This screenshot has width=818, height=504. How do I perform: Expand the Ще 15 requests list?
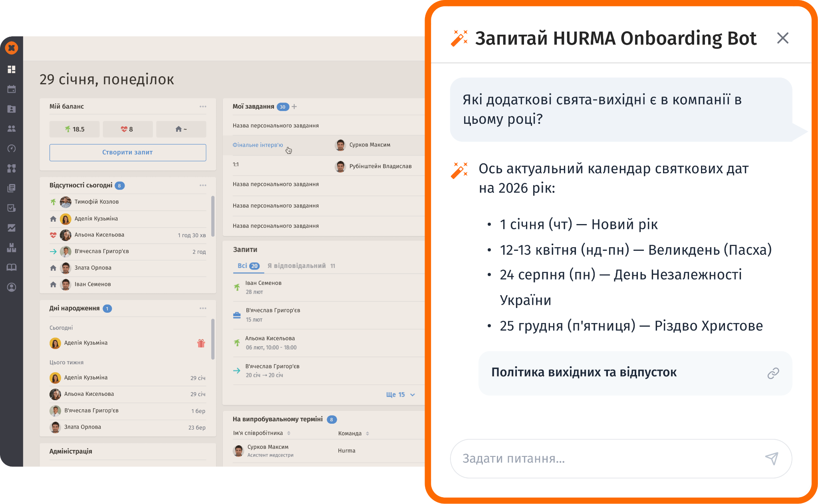point(400,395)
